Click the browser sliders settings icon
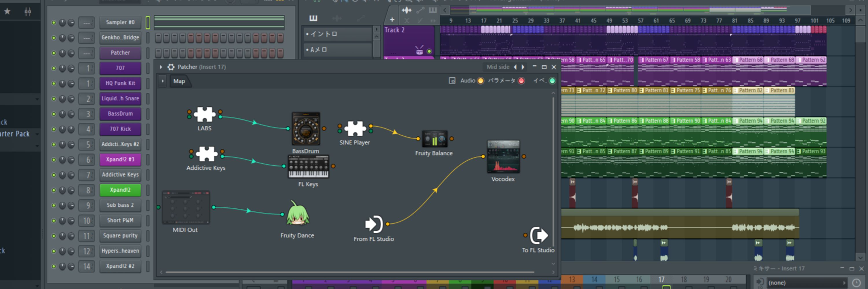This screenshot has width=868, height=289. (28, 12)
